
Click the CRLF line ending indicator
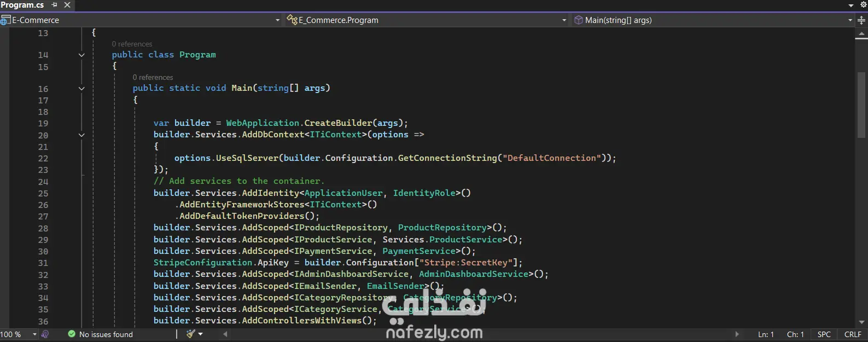tap(853, 334)
